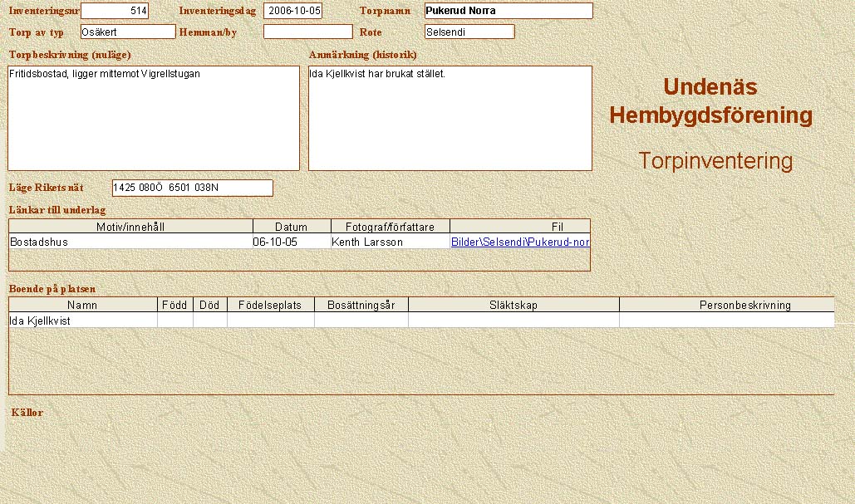
Task: Select the Bostadshus cell in underlag table
Action: 130,242
